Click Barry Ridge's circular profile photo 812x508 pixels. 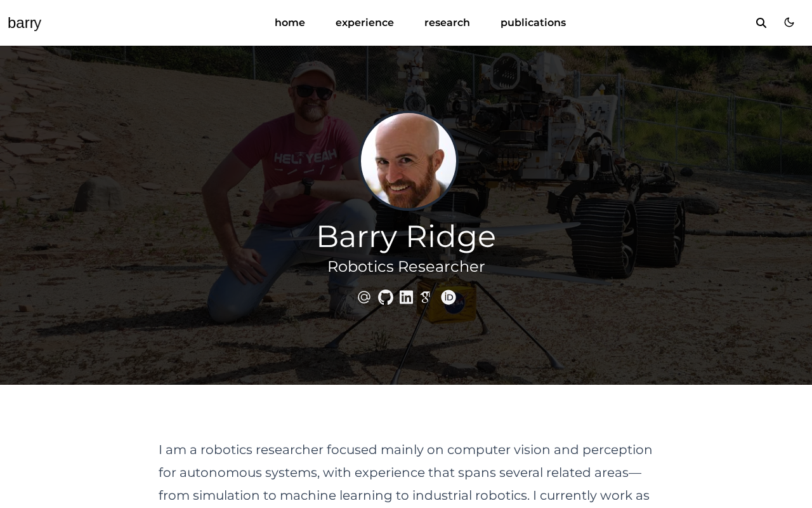pyautogui.click(x=409, y=161)
